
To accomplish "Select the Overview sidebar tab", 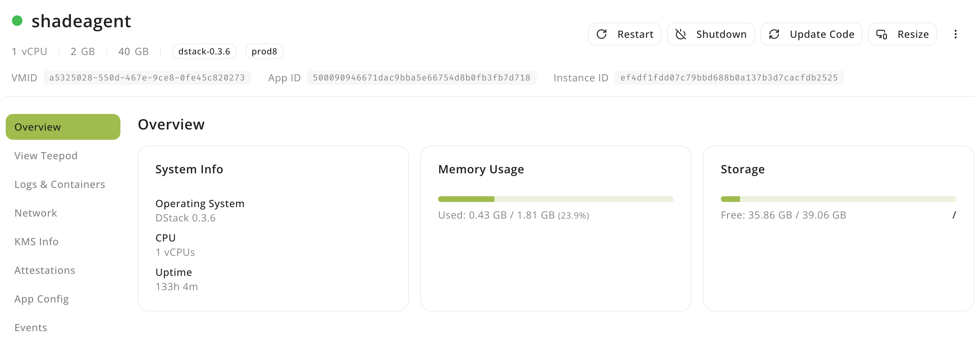I will (x=63, y=127).
